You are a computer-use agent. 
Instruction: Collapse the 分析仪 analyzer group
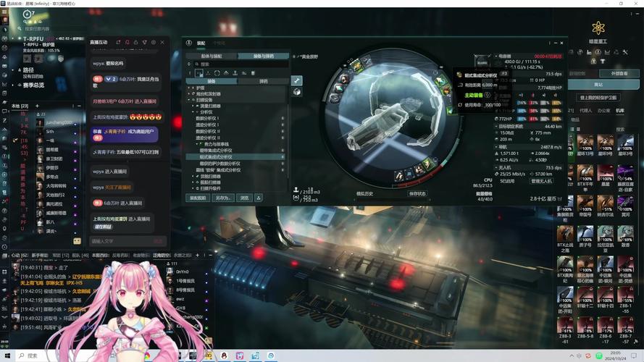tap(193, 112)
